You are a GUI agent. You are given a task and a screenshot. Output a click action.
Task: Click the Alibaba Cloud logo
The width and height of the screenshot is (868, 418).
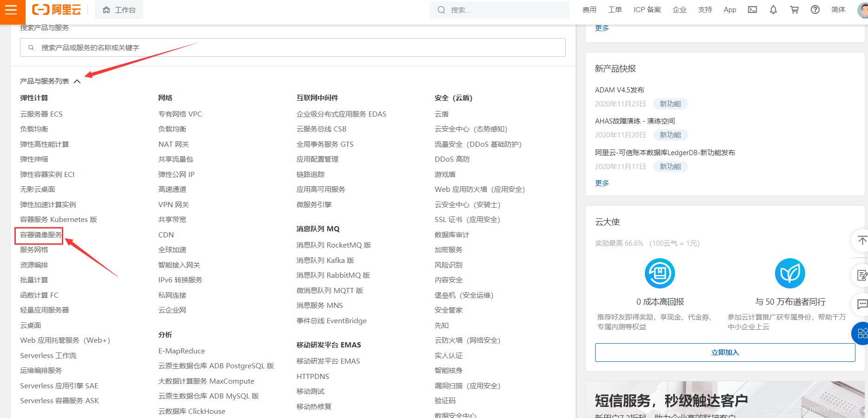click(x=56, y=10)
